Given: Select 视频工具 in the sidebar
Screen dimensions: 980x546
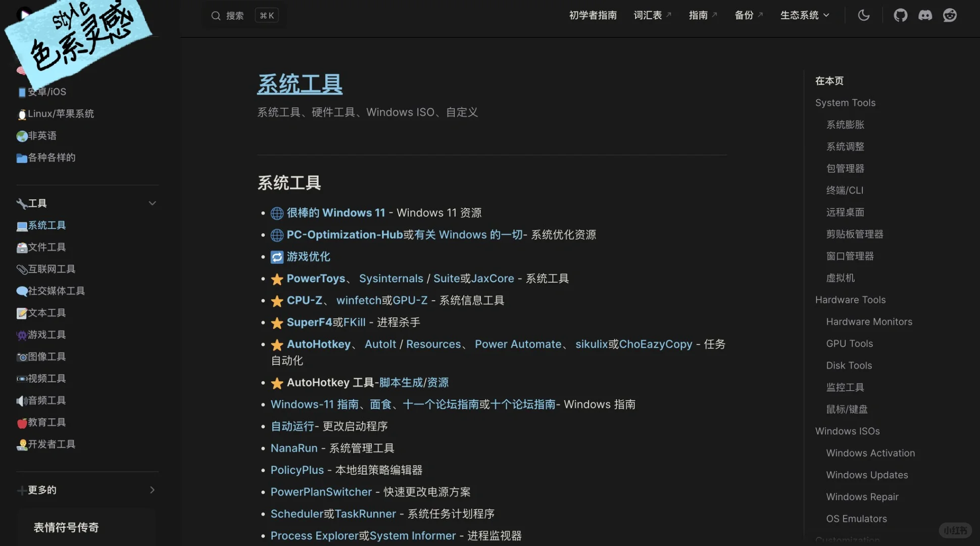Looking at the screenshot, I should coord(46,378).
